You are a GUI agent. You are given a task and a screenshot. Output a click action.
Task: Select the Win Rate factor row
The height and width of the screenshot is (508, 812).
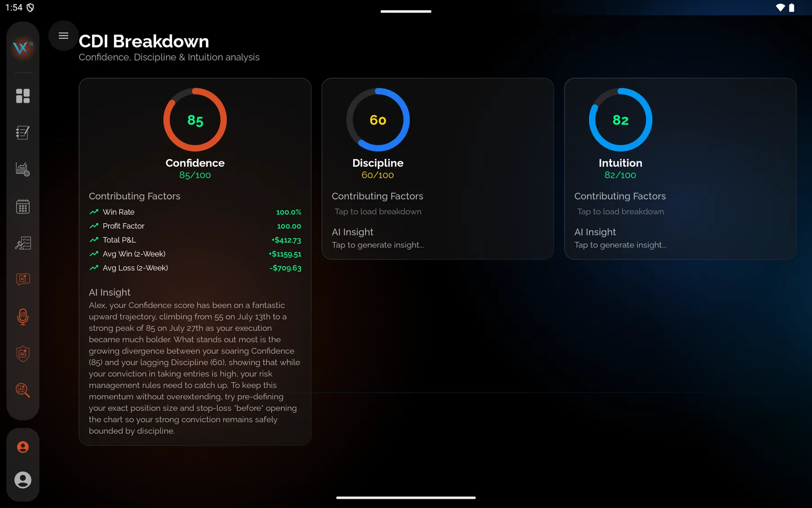[195, 212]
